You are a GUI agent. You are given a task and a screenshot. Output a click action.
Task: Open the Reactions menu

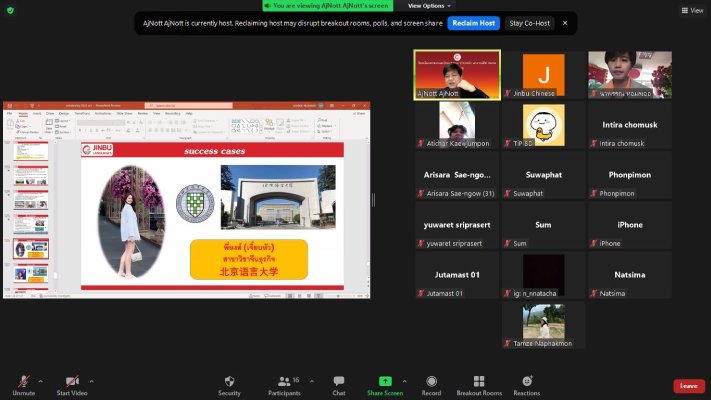[527, 383]
